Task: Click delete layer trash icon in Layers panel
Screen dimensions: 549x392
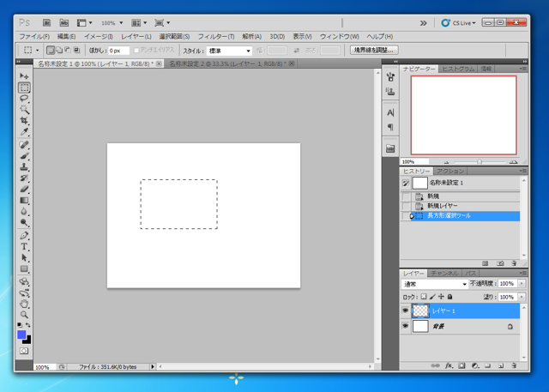Action: click(x=513, y=366)
